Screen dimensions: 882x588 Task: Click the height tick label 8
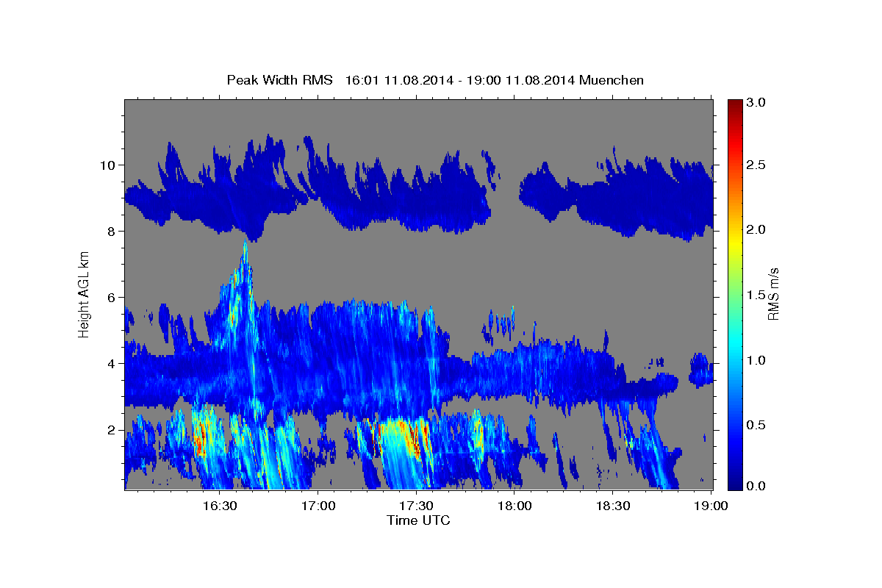click(112, 232)
